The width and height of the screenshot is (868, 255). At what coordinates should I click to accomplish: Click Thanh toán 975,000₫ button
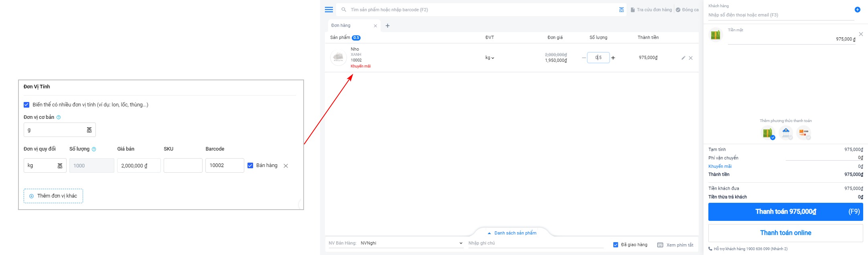click(785, 212)
